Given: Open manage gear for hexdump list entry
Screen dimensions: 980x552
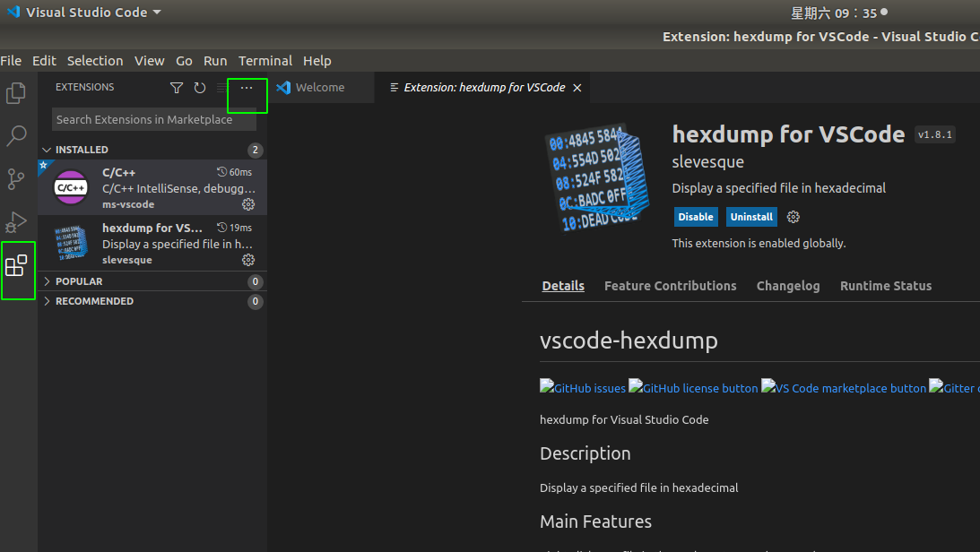Looking at the screenshot, I should tap(248, 260).
